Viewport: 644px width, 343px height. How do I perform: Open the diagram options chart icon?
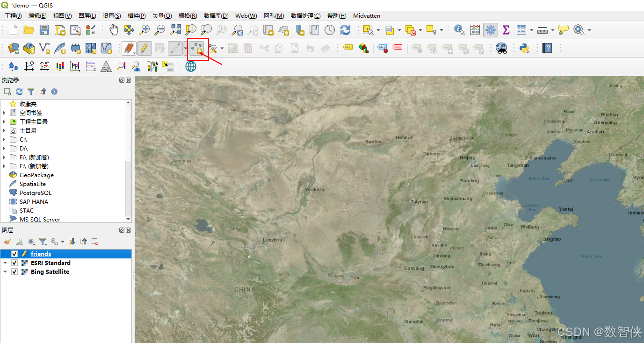tap(363, 48)
